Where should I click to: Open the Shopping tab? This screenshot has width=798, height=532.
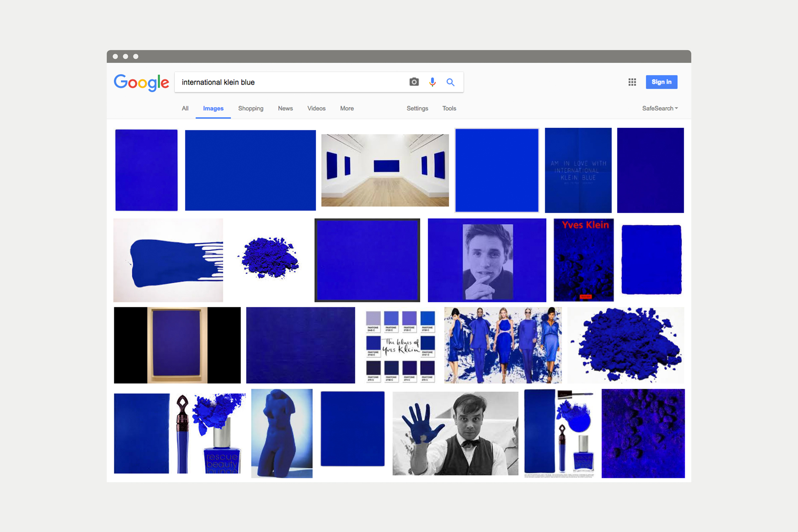pyautogui.click(x=251, y=109)
